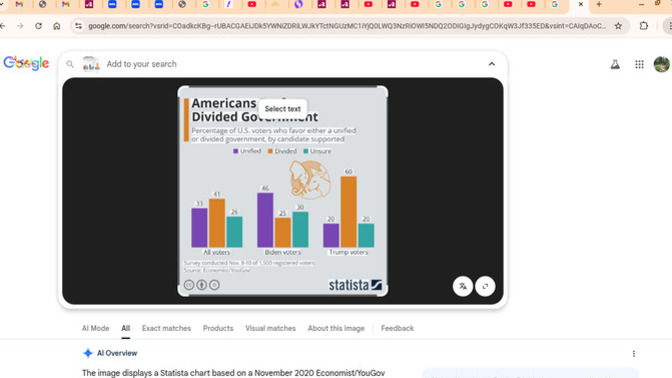This screenshot has height=378, width=672.
Task: Open AI Overview more options menu
Action: [x=633, y=354]
